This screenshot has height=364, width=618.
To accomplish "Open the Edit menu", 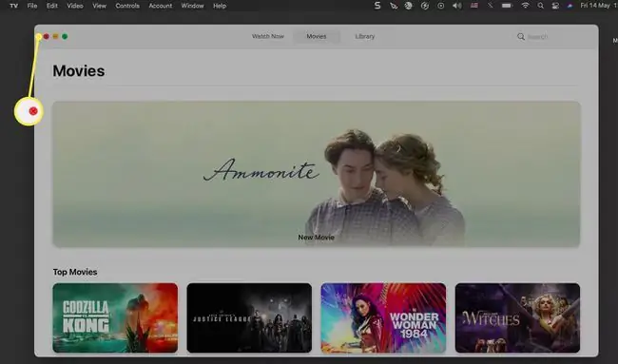I will tap(52, 6).
